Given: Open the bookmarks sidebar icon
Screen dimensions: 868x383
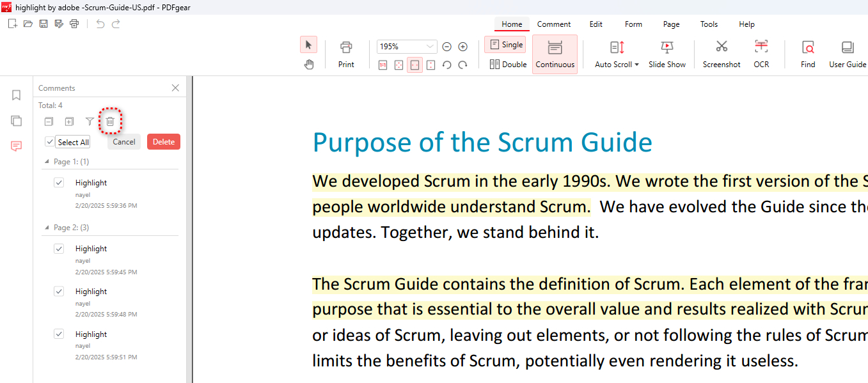Looking at the screenshot, I should pyautogui.click(x=17, y=95).
